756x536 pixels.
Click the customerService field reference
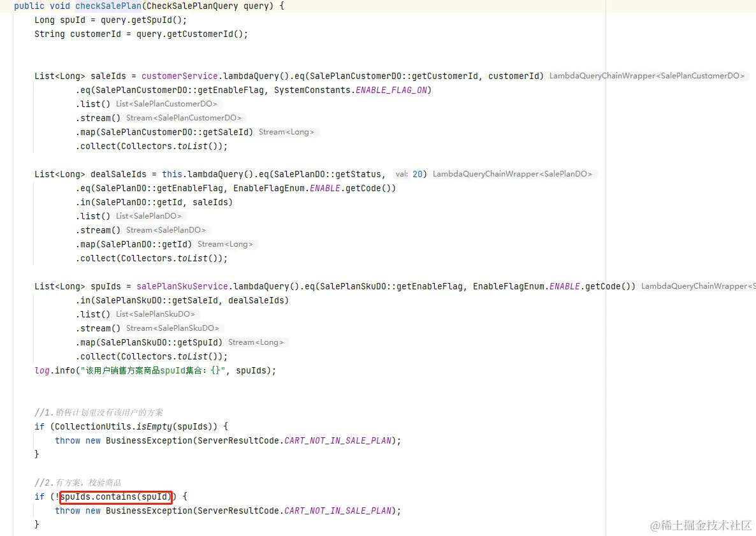pyautogui.click(x=179, y=76)
